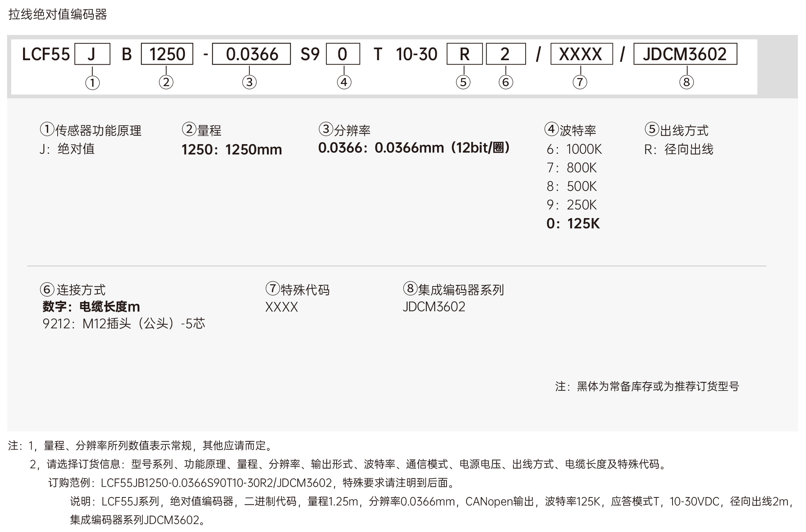Click XXXX under the 特殊代码 heading
The width and height of the screenshot is (806, 532).
pyautogui.click(x=281, y=307)
